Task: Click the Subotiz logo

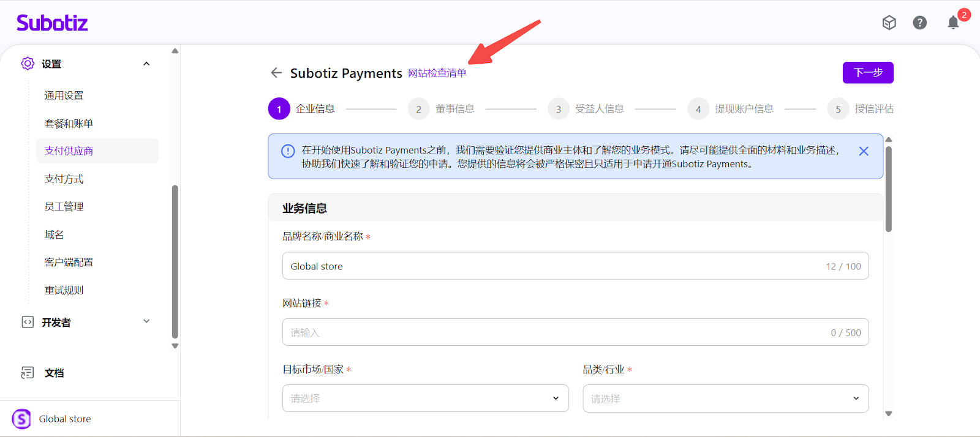Action: (x=52, y=23)
